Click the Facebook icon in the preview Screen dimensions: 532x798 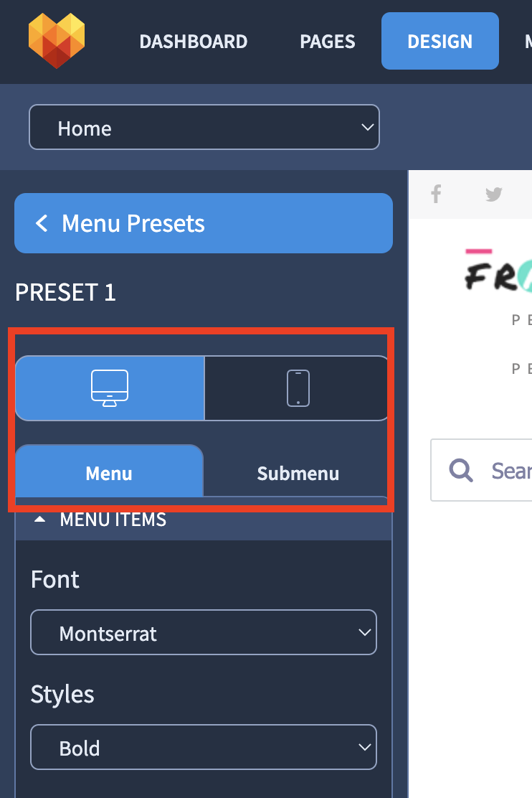(436, 194)
